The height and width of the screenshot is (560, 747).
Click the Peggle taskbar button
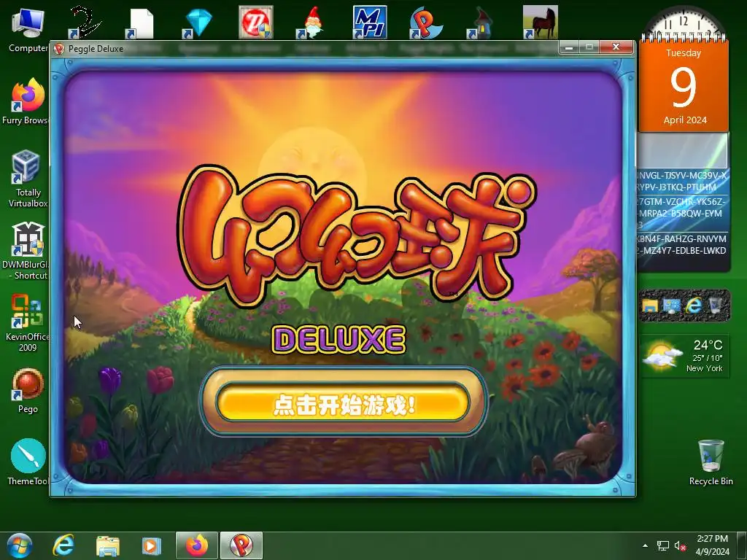(241, 545)
